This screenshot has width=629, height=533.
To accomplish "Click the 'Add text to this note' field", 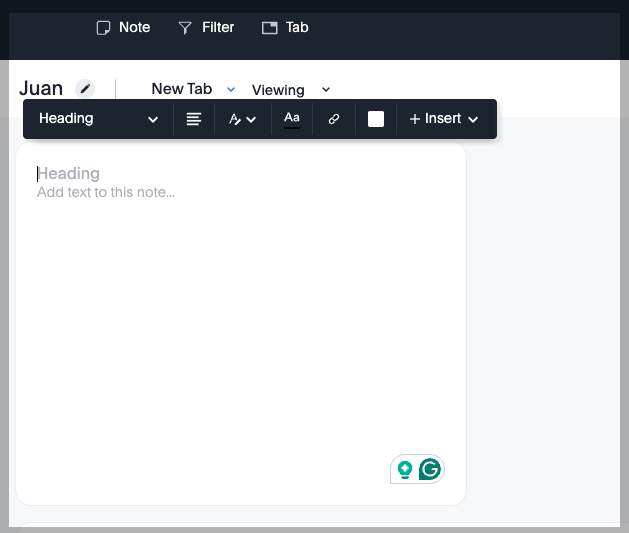I will click(x=106, y=192).
